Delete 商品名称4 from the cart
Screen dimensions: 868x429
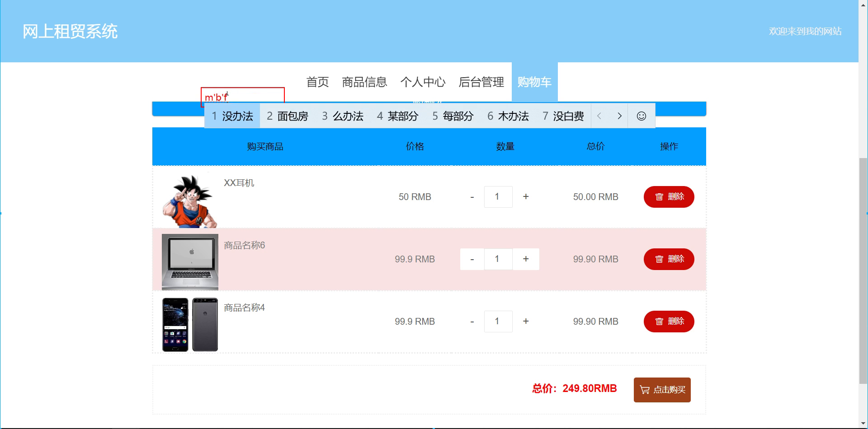[x=669, y=322]
